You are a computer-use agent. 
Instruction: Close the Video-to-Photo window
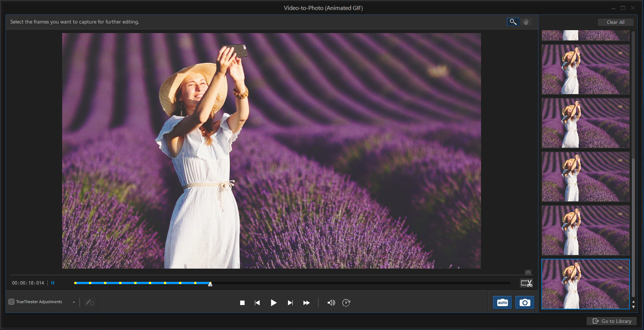tap(633, 8)
